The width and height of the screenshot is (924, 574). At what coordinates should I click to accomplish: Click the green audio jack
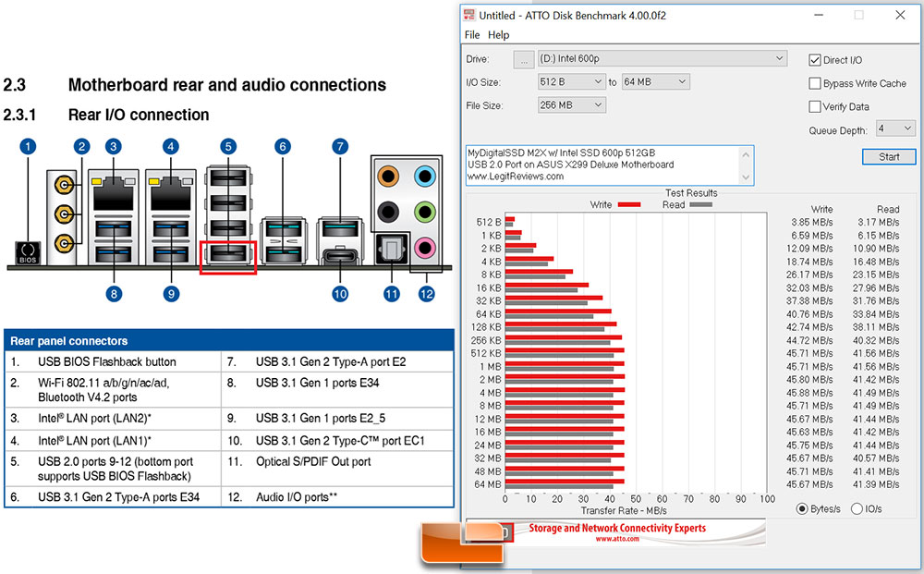coord(425,212)
